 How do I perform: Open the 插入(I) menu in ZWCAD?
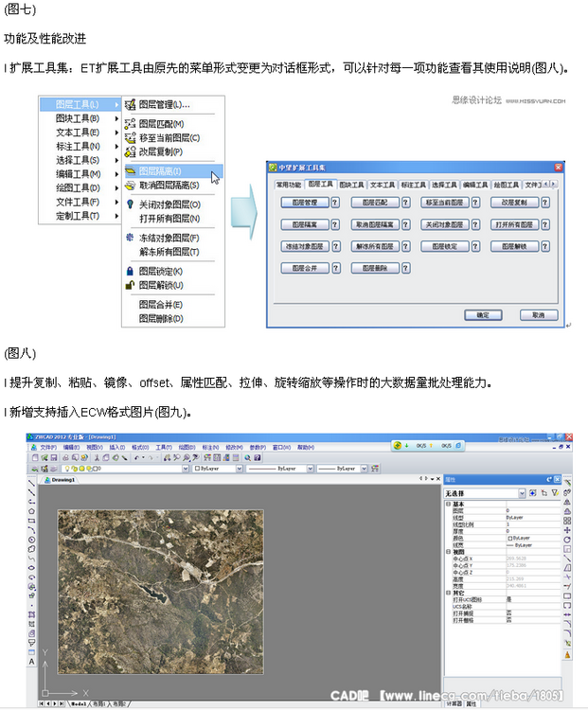click(x=116, y=448)
